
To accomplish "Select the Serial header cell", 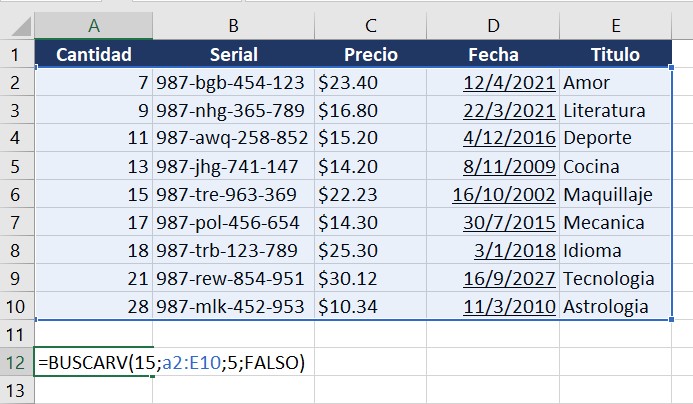I will coord(233,54).
